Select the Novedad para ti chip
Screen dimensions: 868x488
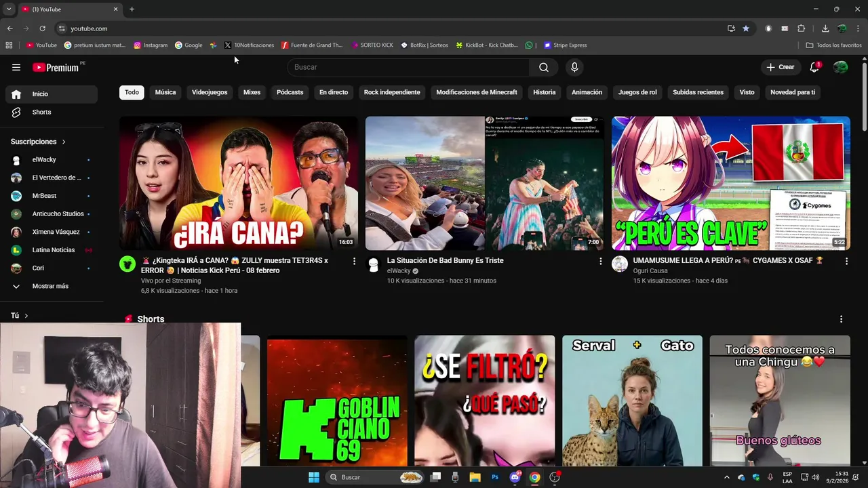(793, 92)
